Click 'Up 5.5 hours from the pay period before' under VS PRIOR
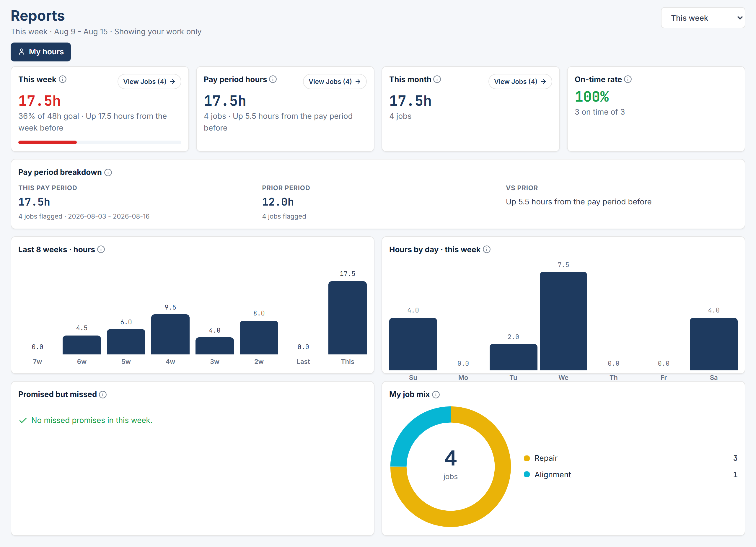The image size is (756, 547). tap(579, 202)
